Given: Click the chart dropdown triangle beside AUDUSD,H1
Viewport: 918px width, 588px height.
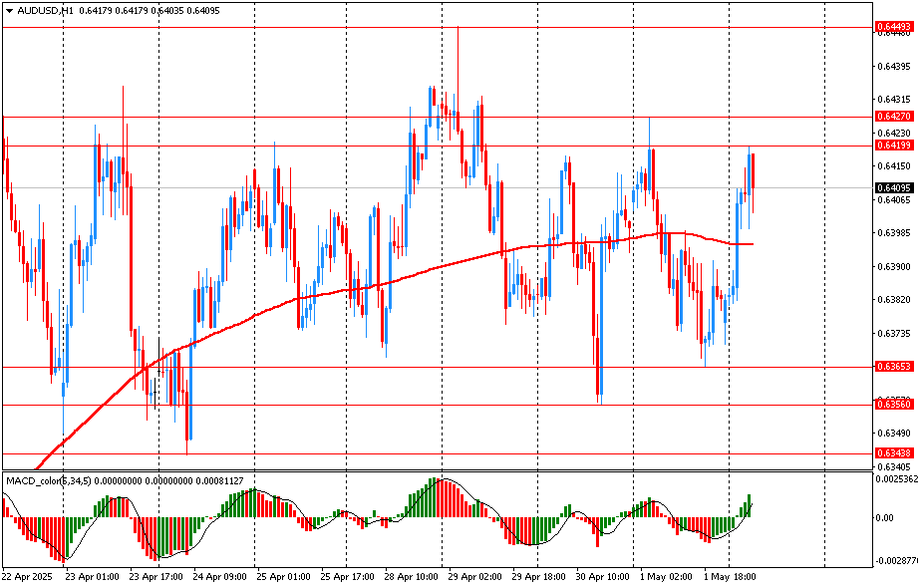Looking at the screenshot, I should point(9,10).
